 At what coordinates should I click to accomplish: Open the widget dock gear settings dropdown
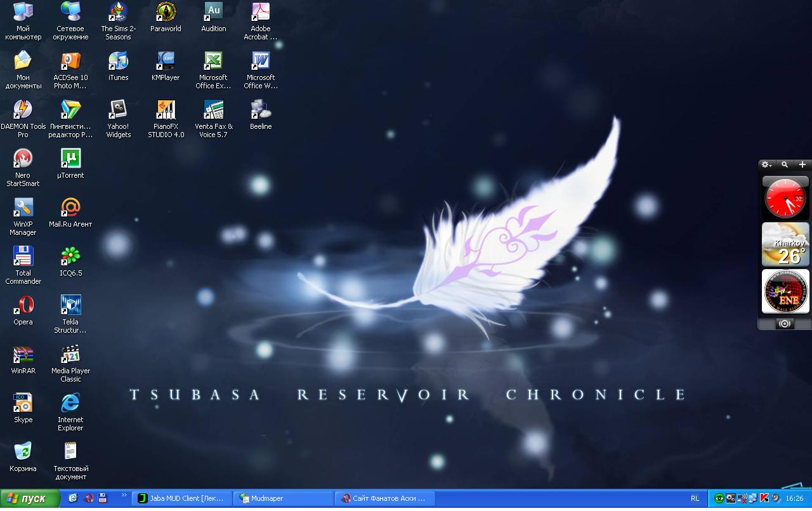coord(766,164)
